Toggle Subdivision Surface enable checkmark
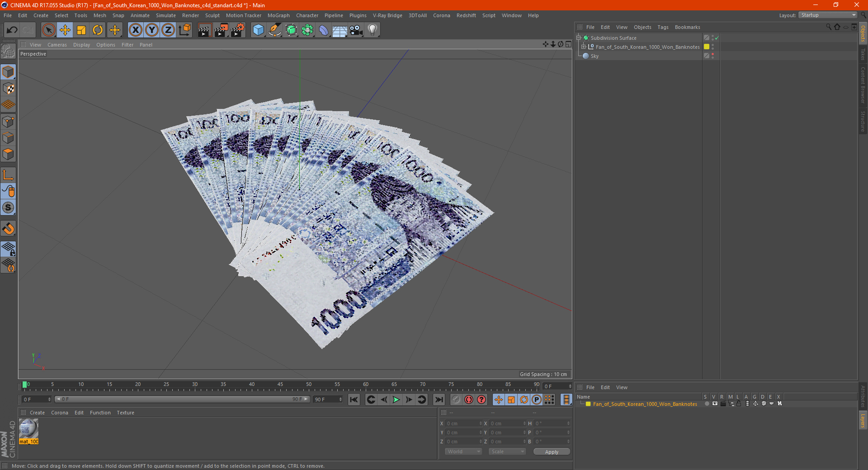The image size is (868, 470). 717,38
